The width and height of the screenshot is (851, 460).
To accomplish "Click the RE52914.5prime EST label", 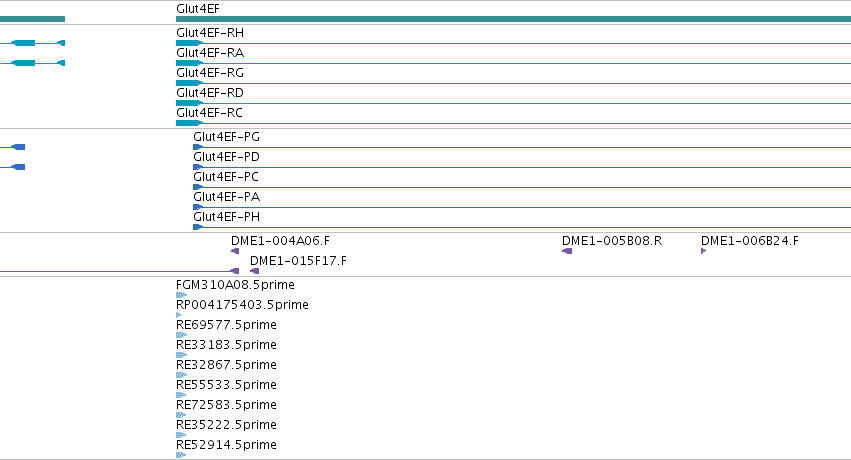I will [226, 445].
